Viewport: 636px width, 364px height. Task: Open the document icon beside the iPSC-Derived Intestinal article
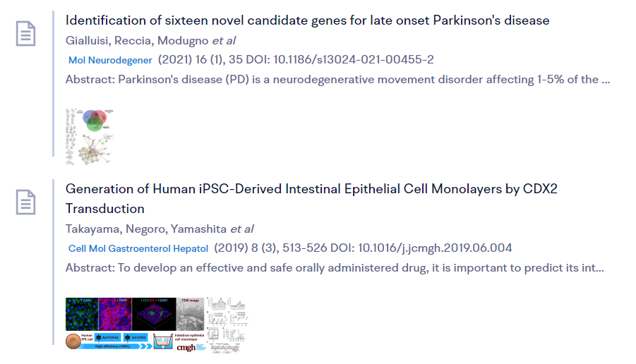pyautogui.click(x=25, y=202)
